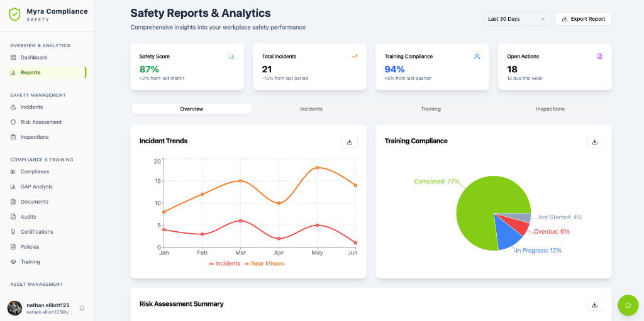Click the Safety Score 87% value
This screenshot has height=321, width=644.
tap(149, 69)
